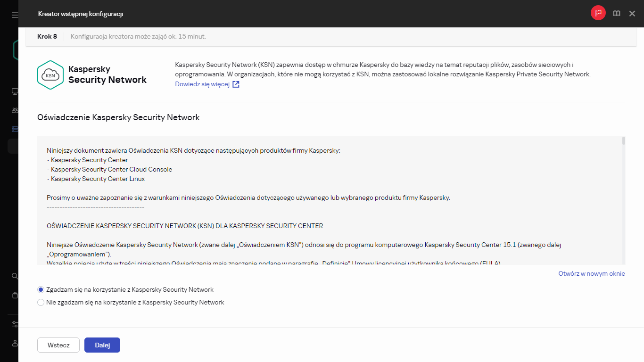Click the search magnifier icon in sidebar
644x362 pixels.
(x=15, y=276)
